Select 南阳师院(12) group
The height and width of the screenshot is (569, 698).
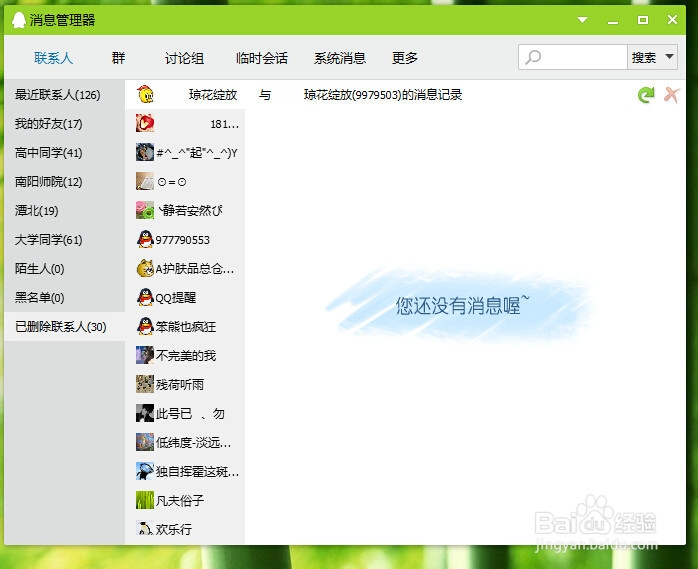65,182
